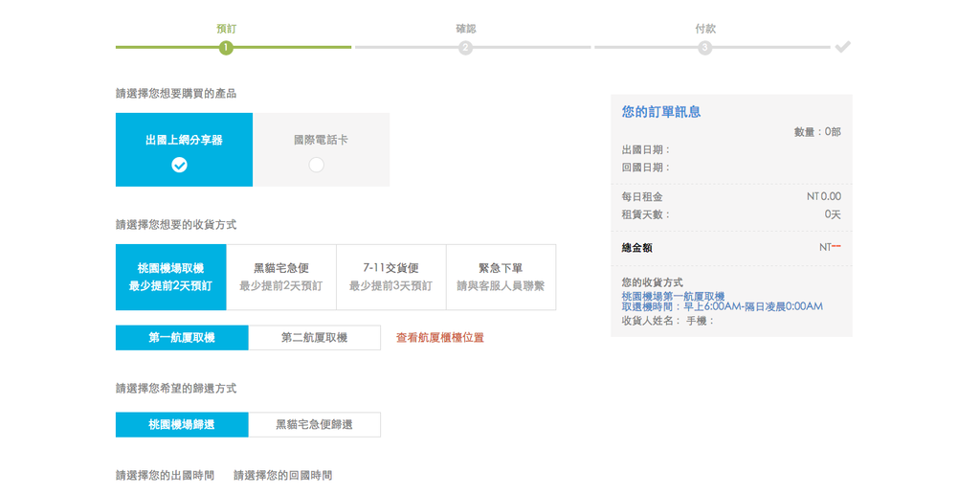This screenshot has width=980, height=494.
Task: Click empty radio circle under 國際電話卡
Action: pos(316,165)
